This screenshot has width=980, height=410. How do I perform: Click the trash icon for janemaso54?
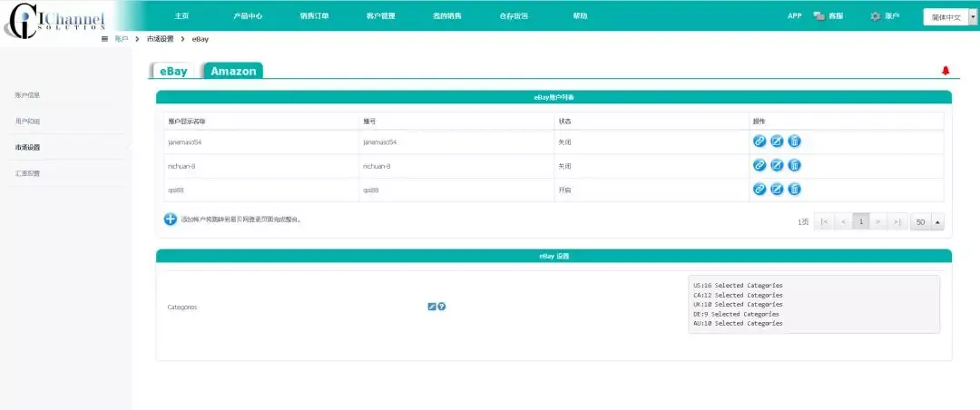pyautogui.click(x=794, y=142)
